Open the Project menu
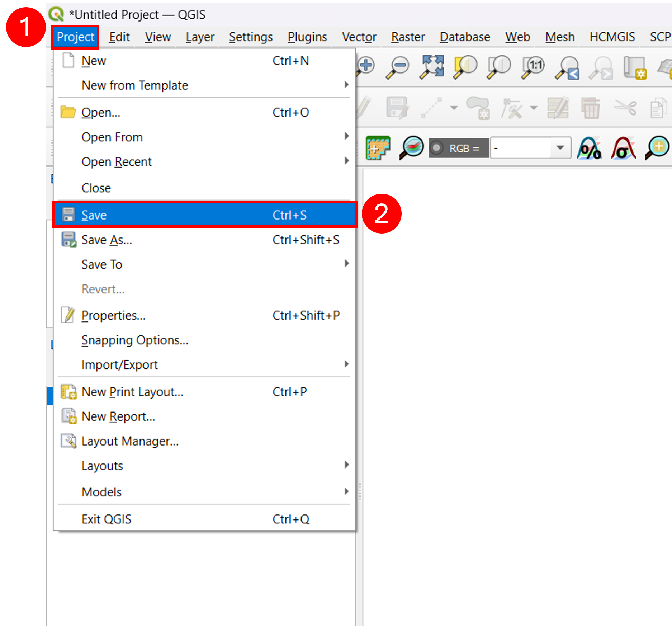 coord(75,37)
